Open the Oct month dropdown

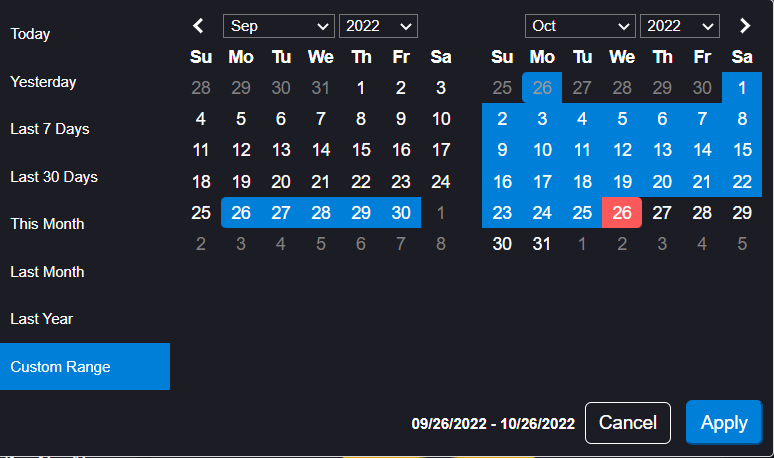click(580, 26)
